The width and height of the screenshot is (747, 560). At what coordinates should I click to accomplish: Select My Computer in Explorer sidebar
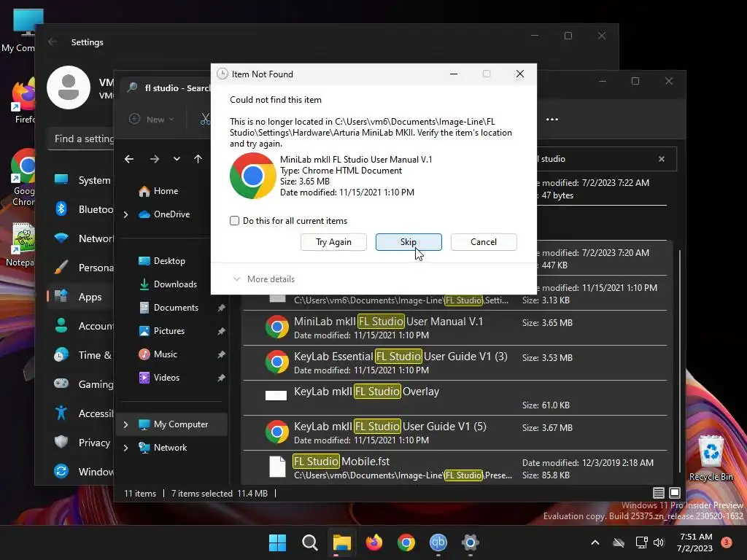172,424
